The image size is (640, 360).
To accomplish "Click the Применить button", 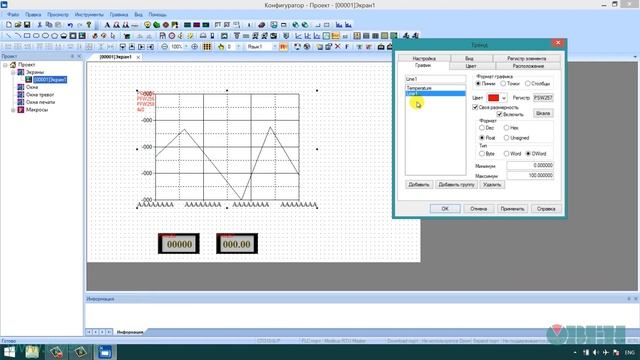I will click(x=512, y=209).
